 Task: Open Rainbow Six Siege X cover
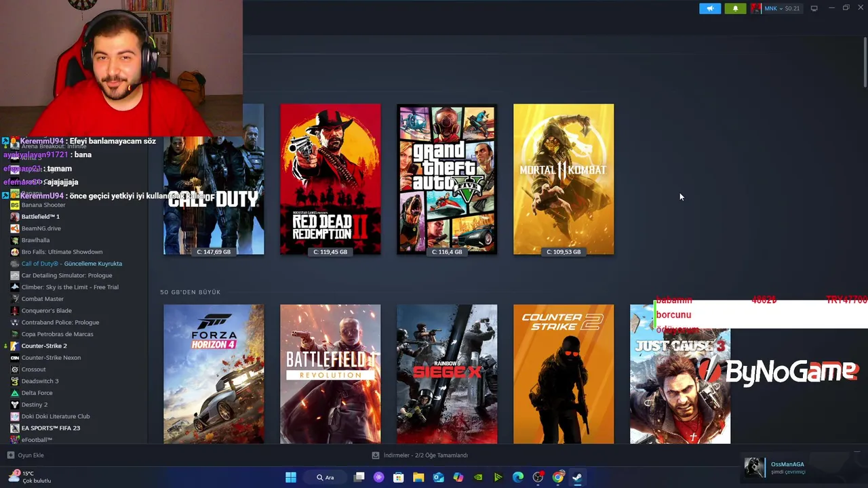click(x=447, y=374)
